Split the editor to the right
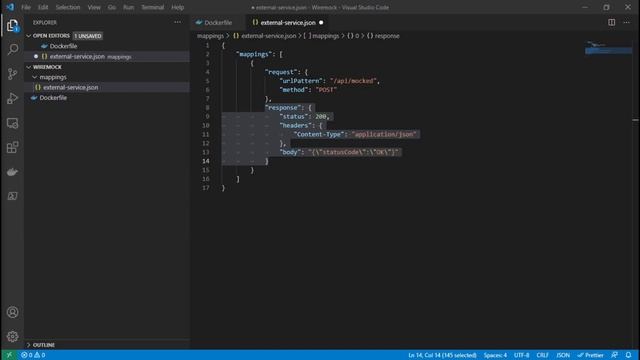The height and width of the screenshot is (360, 640). click(x=611, y=22)
